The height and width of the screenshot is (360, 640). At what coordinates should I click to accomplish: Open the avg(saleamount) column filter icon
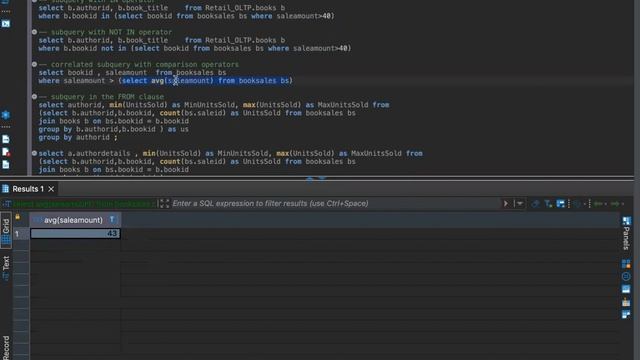112,220
